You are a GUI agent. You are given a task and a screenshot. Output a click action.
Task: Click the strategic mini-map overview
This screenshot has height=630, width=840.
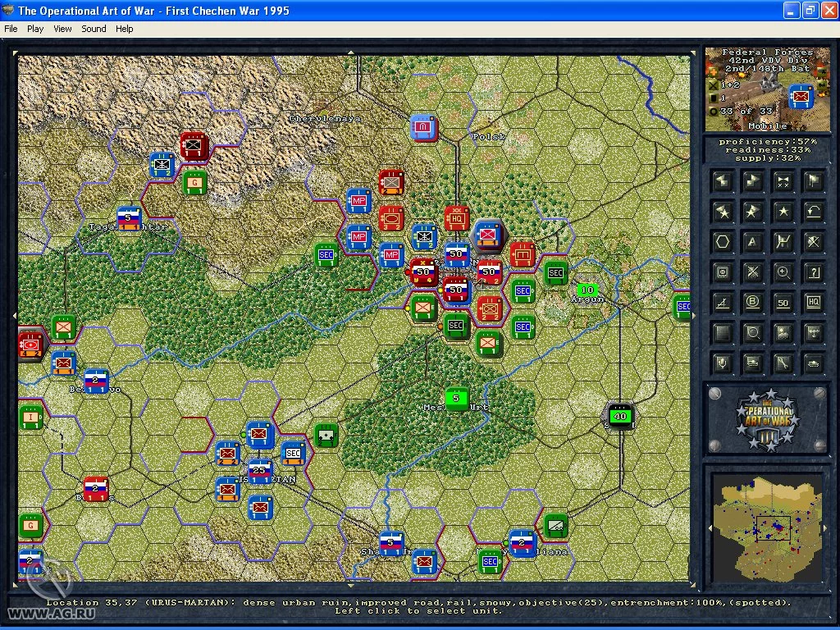click(767, 529)
